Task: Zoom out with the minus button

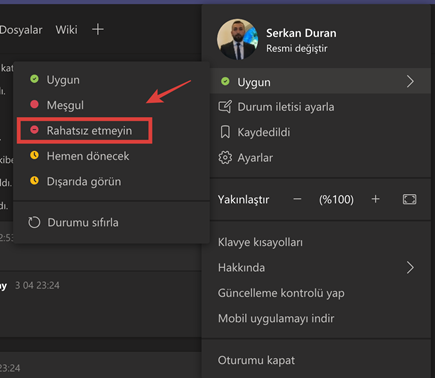Action: click(297, 199)
